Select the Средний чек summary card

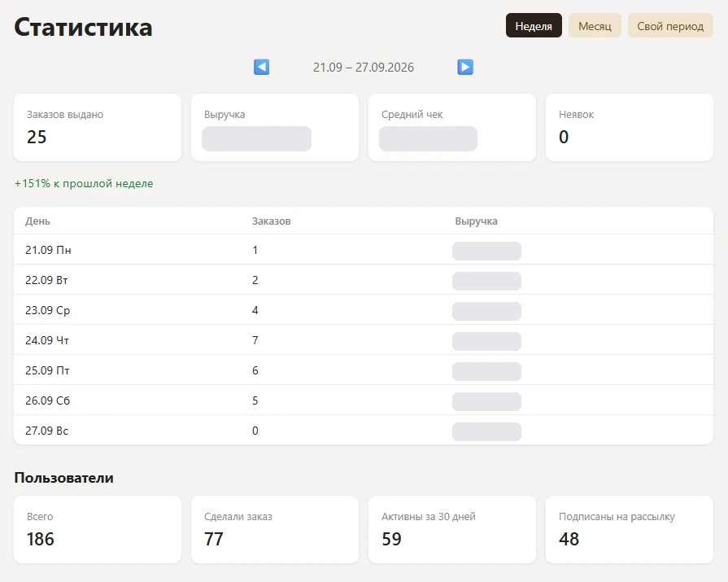click(x=452, y=128)
